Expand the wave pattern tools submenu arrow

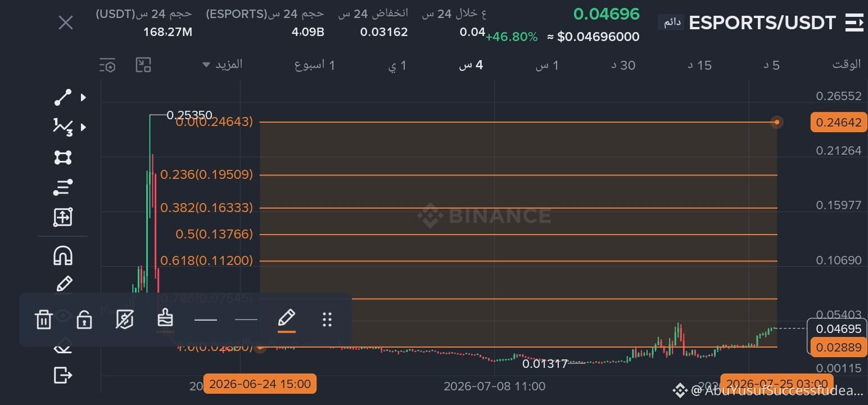[83, 127]
